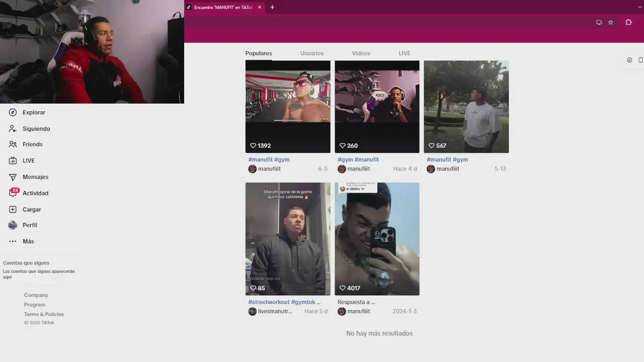Click the Friends people icon

coord(13,144)
